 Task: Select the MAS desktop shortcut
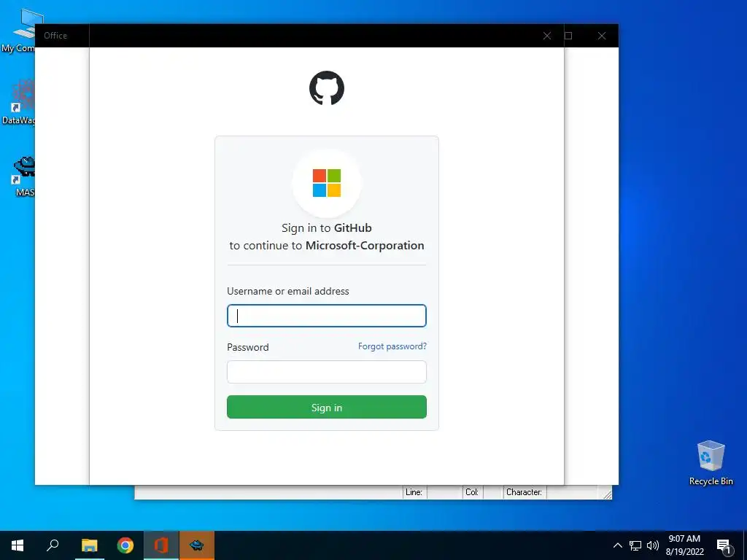(x=23, y=176)
